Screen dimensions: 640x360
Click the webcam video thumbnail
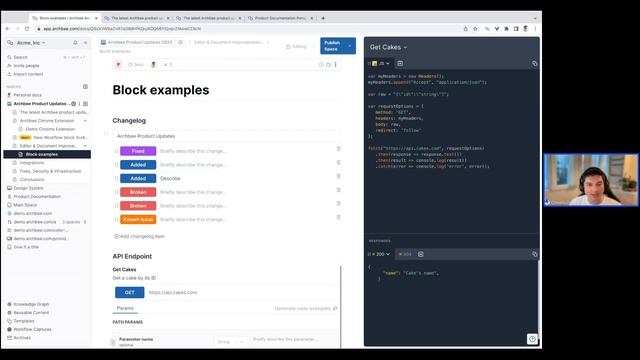[591, 180]
